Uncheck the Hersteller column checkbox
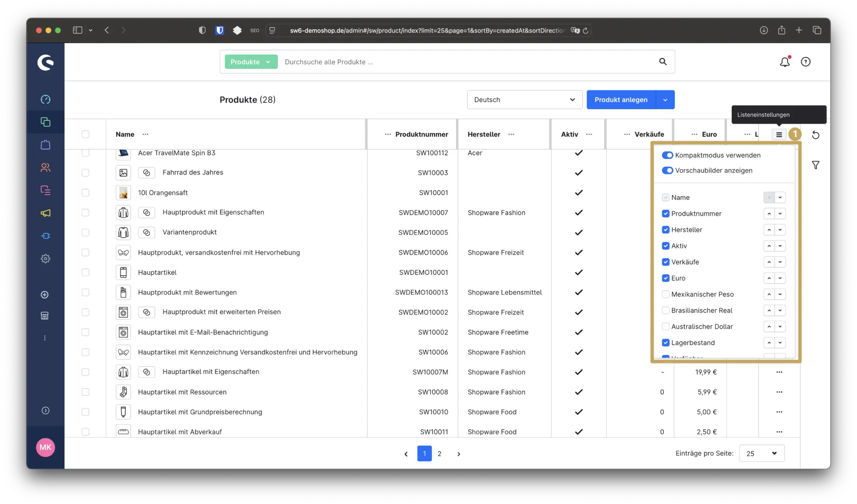857x504 pixels. click(666, 230)
